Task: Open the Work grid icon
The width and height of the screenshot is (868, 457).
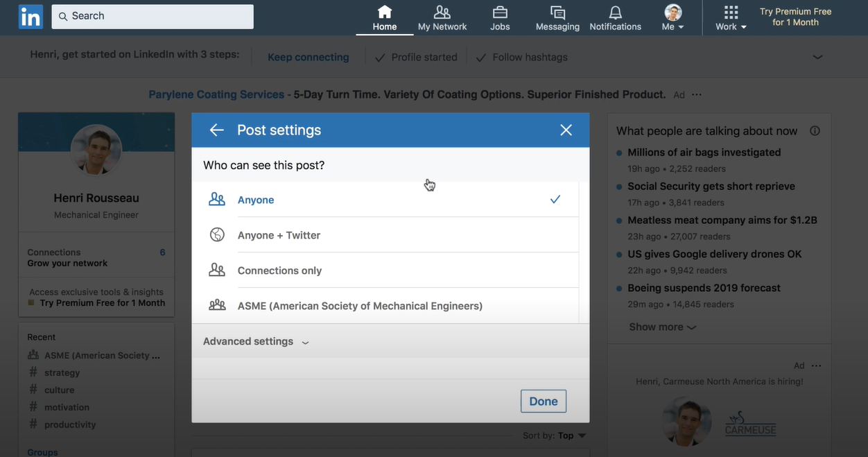Action: [x=731, y=12]
